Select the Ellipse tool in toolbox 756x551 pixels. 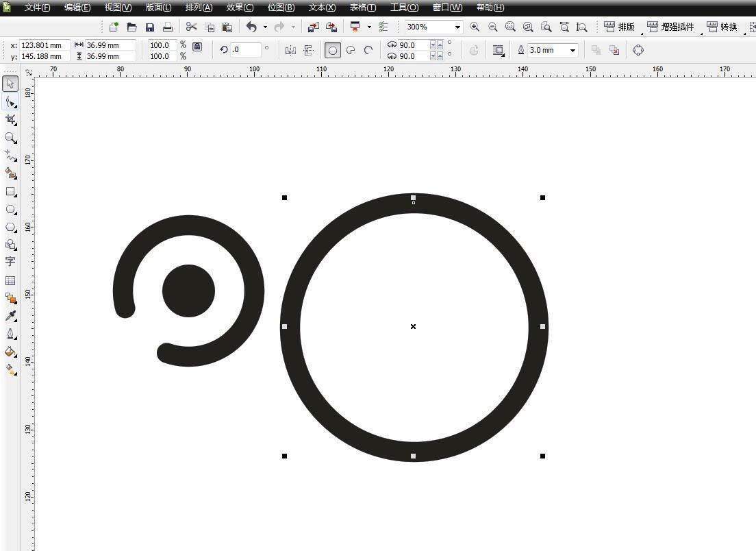tap(10, 209)
